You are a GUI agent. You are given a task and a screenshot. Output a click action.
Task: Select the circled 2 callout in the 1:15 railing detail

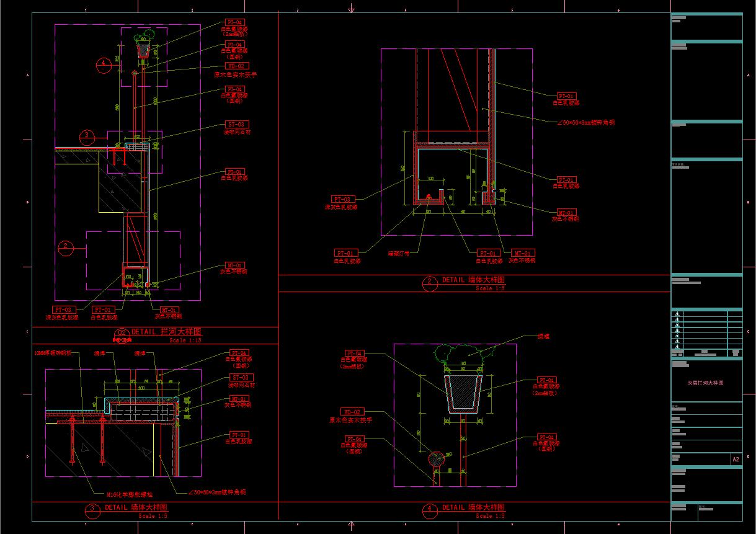point(66,247)
